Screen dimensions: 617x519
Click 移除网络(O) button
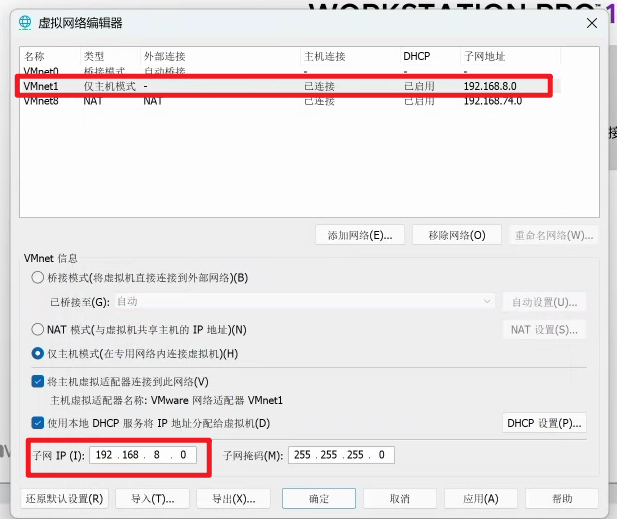[x=457, y=235]
